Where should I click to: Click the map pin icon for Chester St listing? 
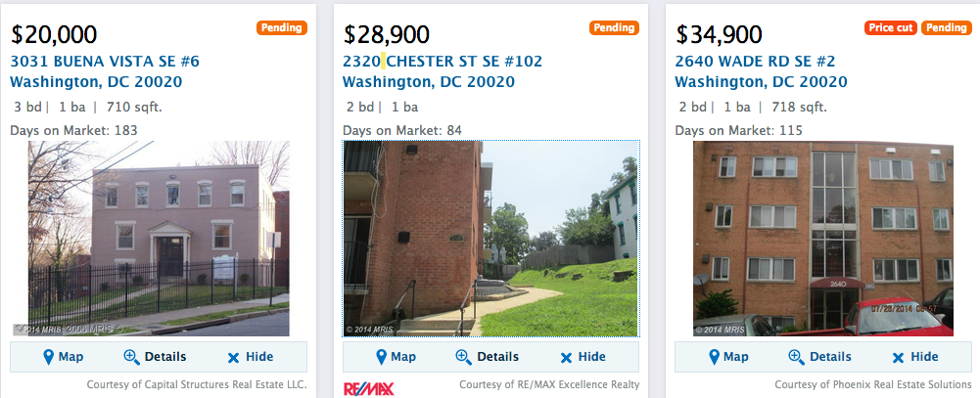pyautogui.click(x=381, y=357)
